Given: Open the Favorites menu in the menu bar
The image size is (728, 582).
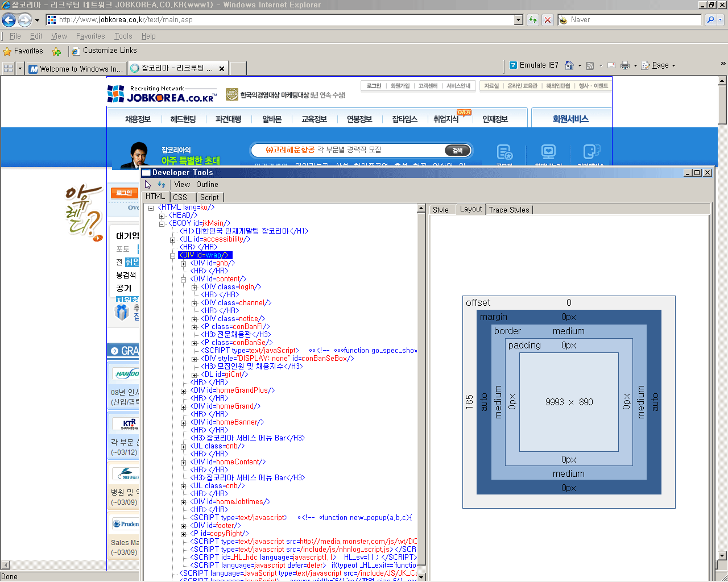Looking at the screenshot, I should tap(90, 36).
